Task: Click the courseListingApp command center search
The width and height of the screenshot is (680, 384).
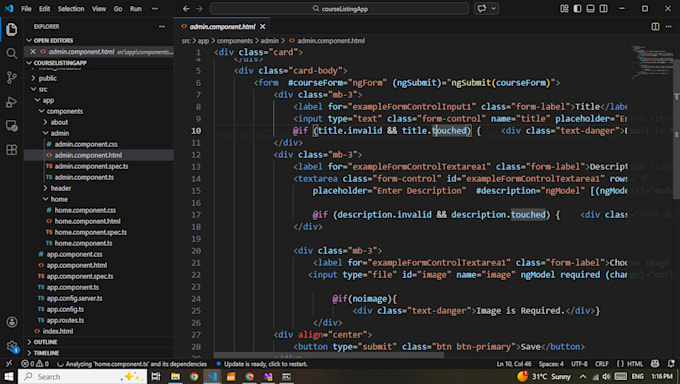Action: click(x=340, y=9)
